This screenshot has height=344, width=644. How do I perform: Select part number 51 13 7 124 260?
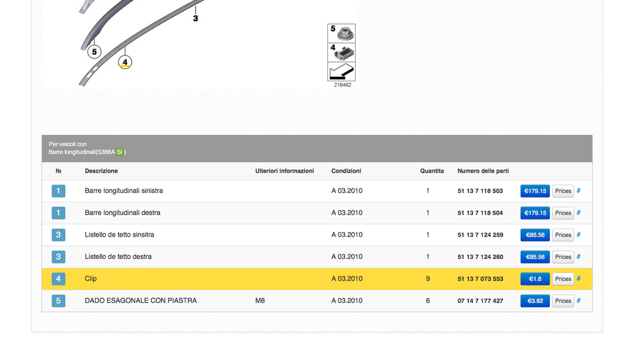[x=480, y=257]
